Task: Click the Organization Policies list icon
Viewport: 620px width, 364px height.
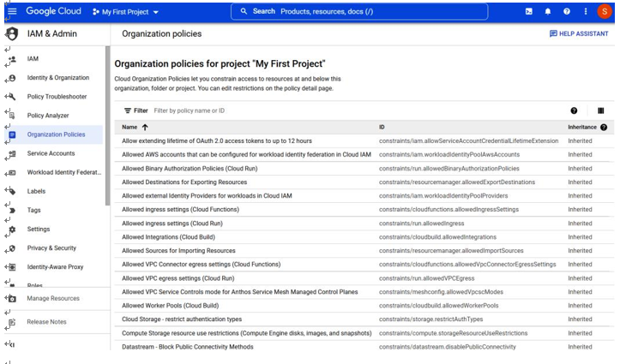Action: [x=12, y=134]
